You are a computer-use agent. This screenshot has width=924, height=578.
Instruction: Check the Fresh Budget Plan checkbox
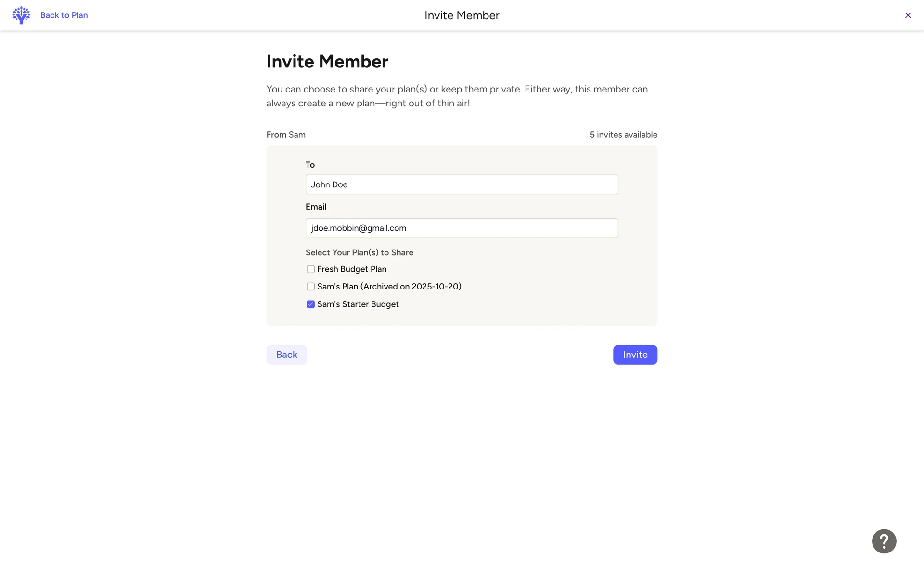(311, 269)
